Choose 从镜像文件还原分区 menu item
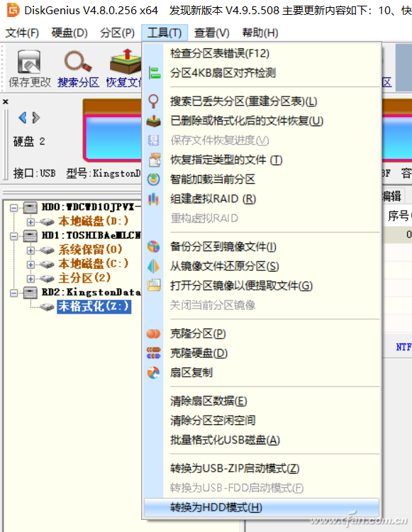This screenshot has height=532, width=412. click(262, 266)
